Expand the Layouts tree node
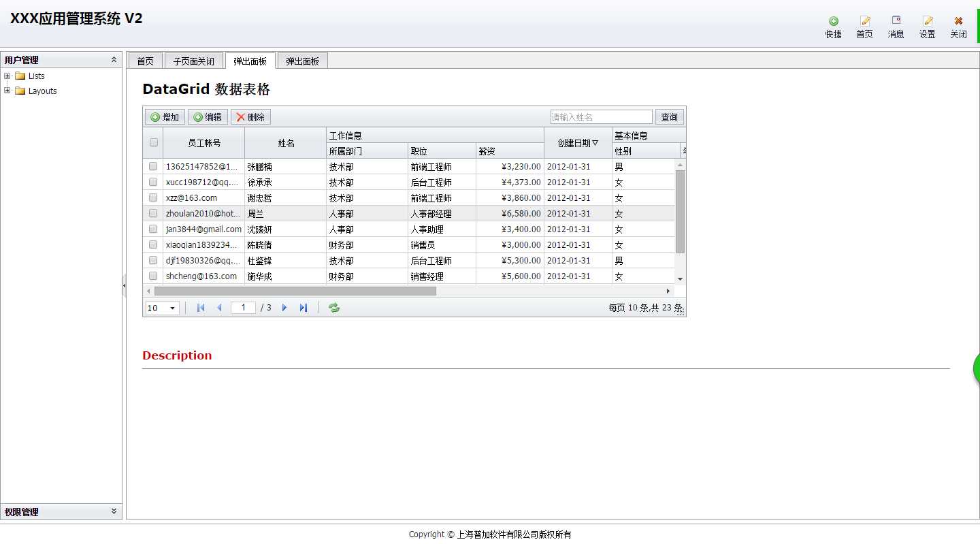 coord(7,91)
